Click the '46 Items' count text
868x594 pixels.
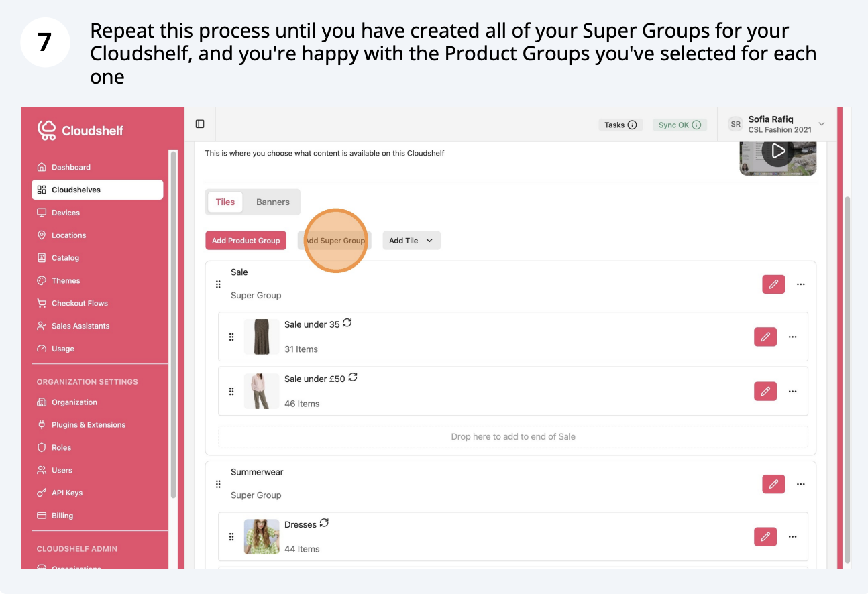pos(302,404)
